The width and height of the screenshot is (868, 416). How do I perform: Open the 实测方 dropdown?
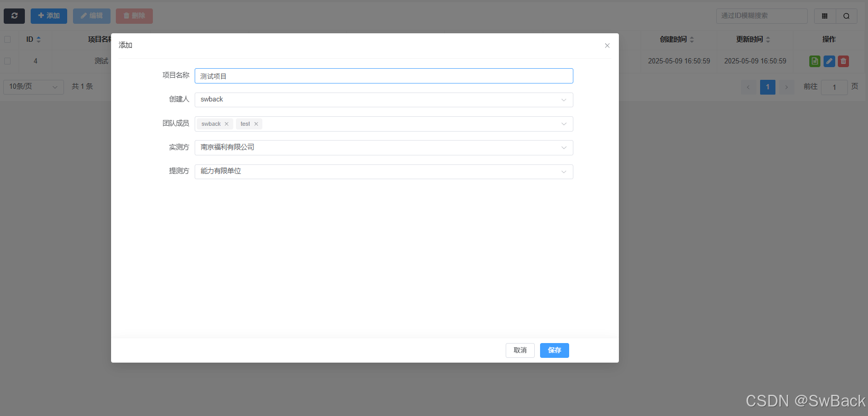[x=384, y=148]
